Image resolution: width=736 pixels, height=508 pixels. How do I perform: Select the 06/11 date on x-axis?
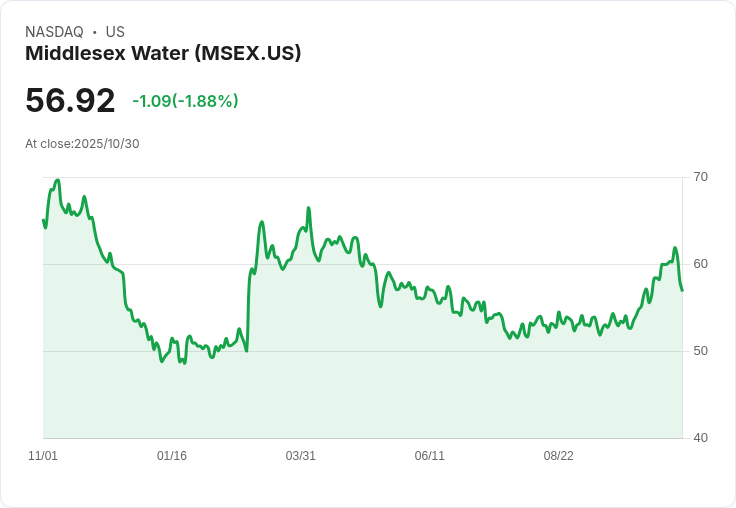click(x=430, y=456)
